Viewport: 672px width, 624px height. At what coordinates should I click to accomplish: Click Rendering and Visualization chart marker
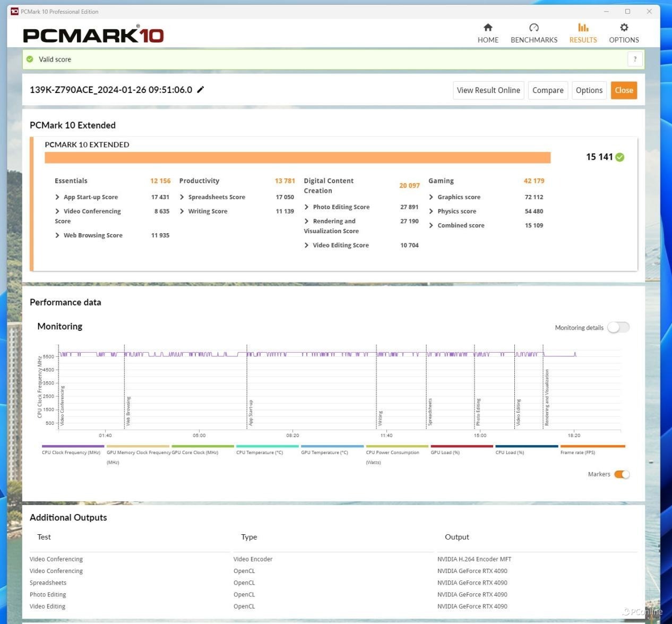(x=547, y=398)
